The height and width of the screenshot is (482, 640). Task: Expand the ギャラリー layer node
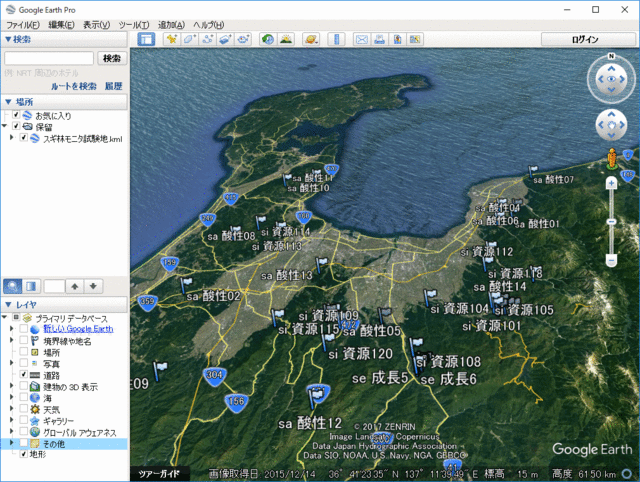point(11,420)
